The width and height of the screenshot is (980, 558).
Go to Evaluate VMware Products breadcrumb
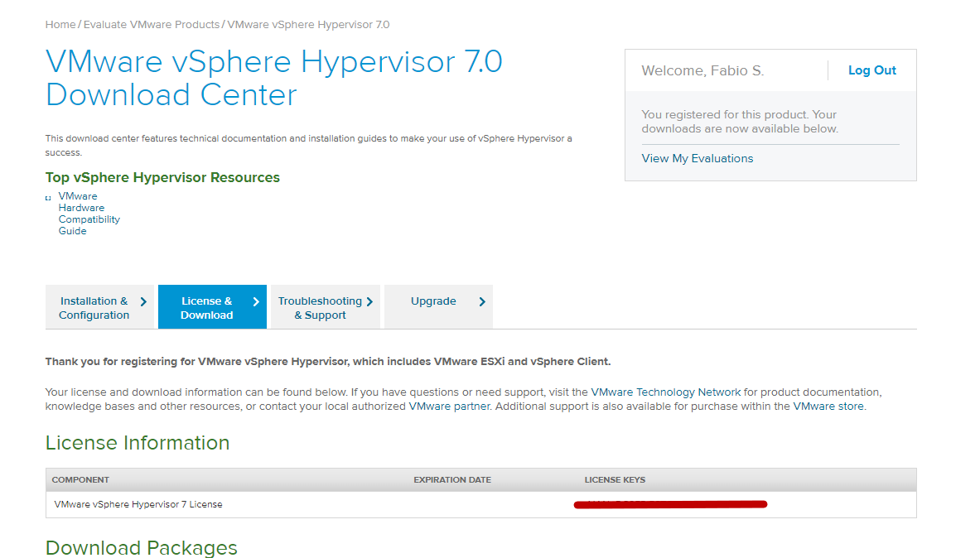pos(152,24)
